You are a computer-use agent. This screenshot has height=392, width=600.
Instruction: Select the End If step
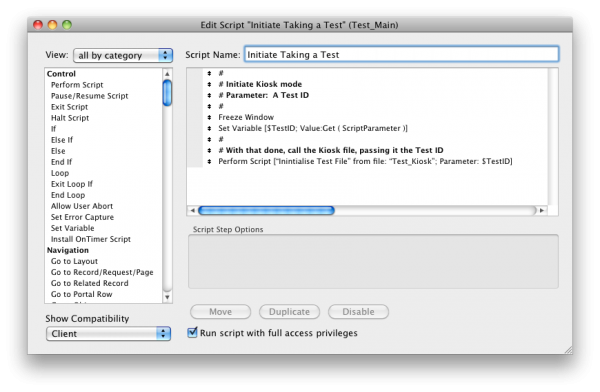click(x=61, y=162)
